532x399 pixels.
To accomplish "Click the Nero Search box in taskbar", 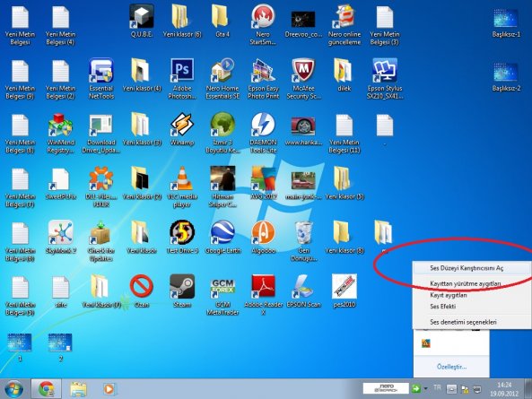I will coord(386,388).
